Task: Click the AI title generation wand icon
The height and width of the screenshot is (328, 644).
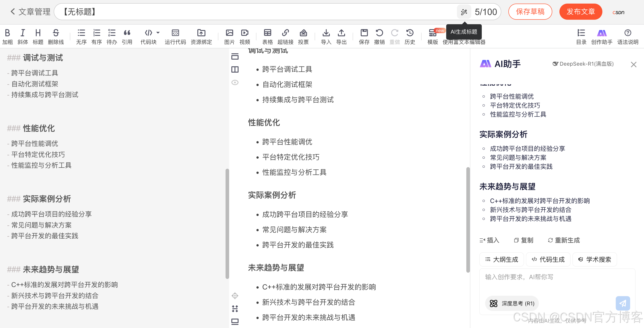Action: click(x=464, y=12)
